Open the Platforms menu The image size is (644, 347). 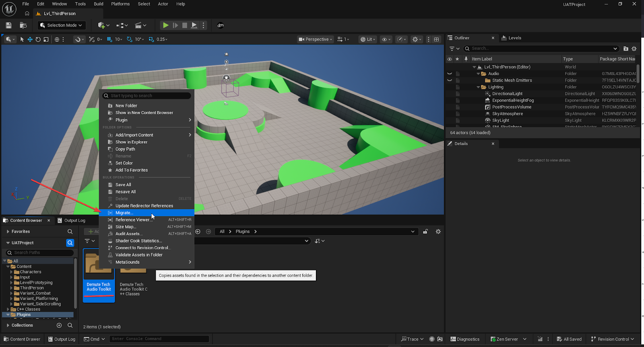coord(120,4)
